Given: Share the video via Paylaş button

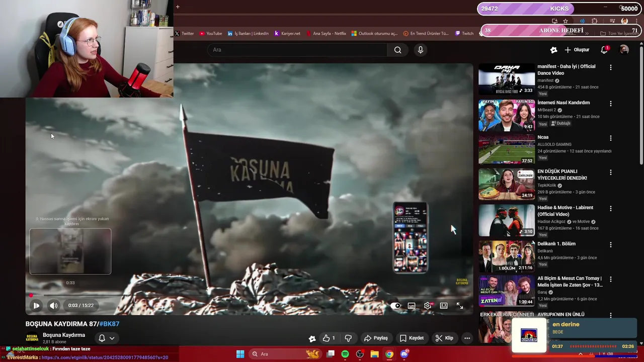Looking at the screenshot, I should tap(376, 338).
